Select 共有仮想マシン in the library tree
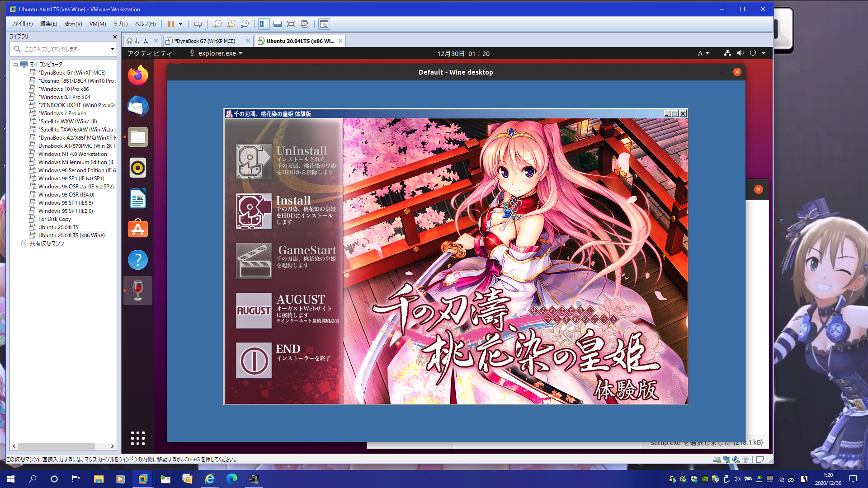 (47, 244)
